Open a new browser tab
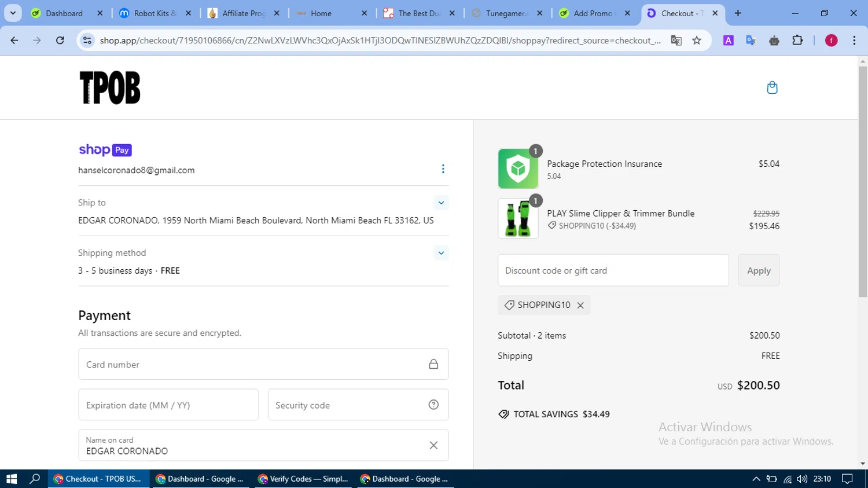 (x=738, y=13)
